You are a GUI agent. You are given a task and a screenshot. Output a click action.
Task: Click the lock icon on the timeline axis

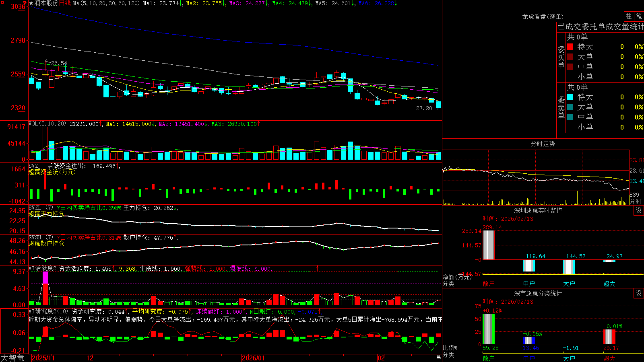point(438,357)
